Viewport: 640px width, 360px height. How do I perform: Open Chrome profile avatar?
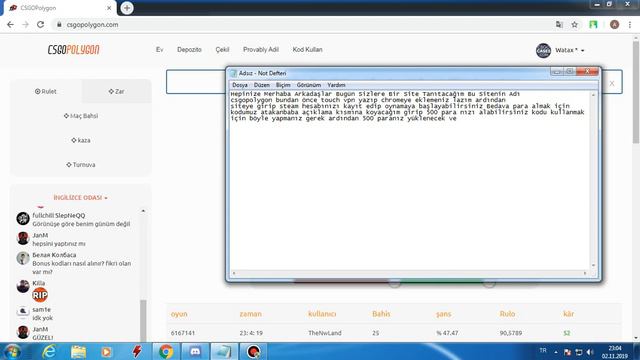[614, 24]
